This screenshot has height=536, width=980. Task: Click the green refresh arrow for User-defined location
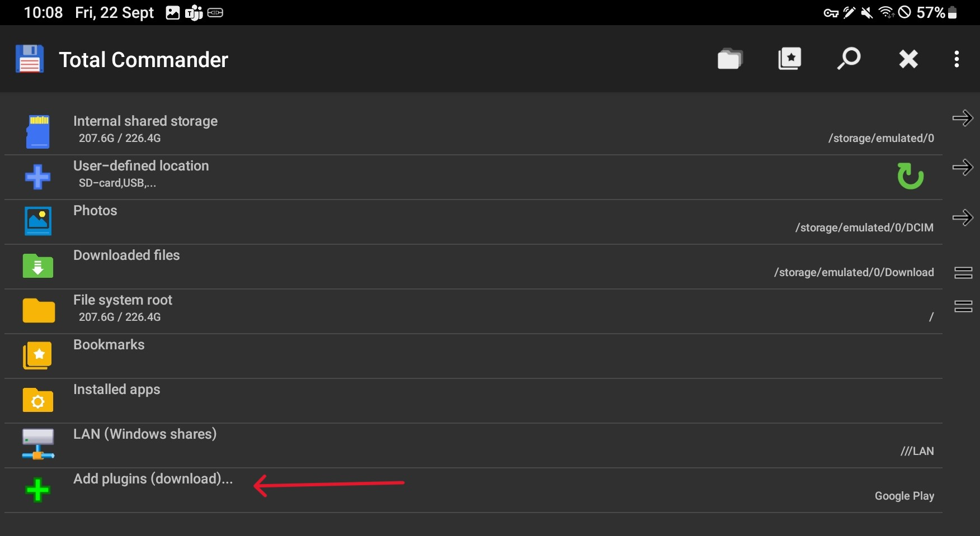point(910,176)
